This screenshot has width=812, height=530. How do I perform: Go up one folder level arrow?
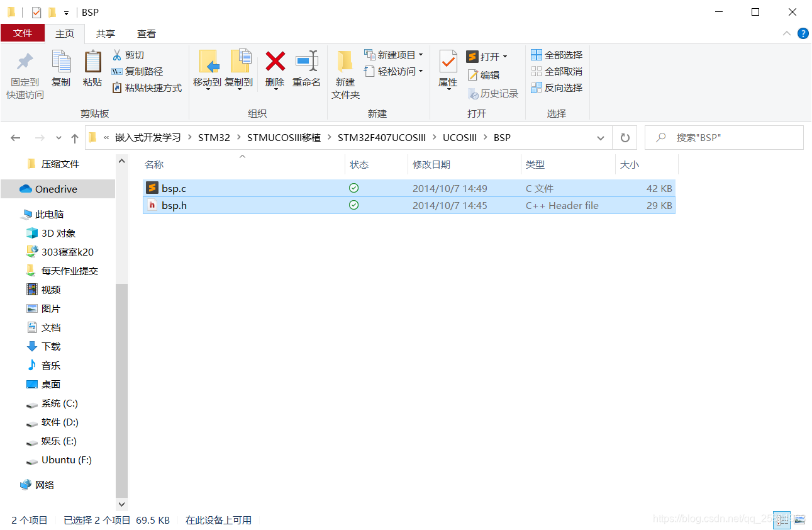pos(75,138)
